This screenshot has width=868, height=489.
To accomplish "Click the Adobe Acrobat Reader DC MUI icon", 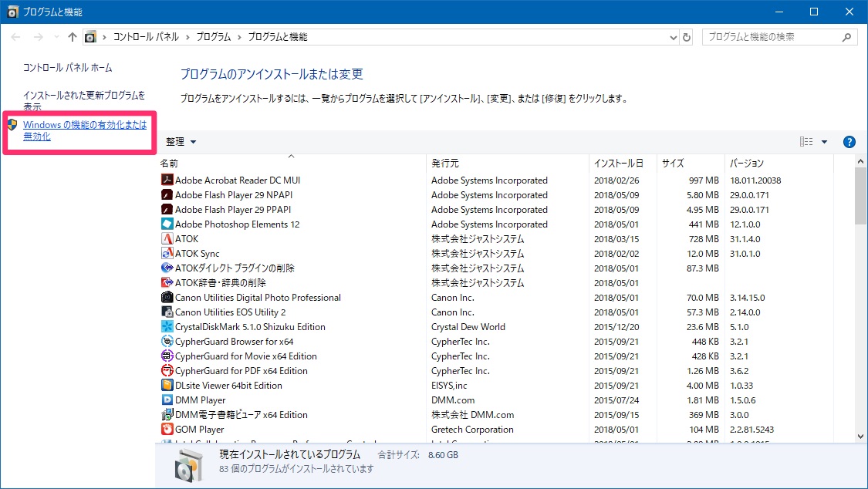I will tap(167, 180).
